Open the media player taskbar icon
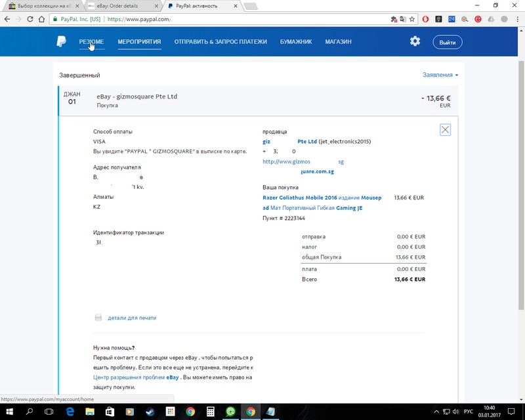Viewport: 525px width, 420px height. (x=130, y=411)
